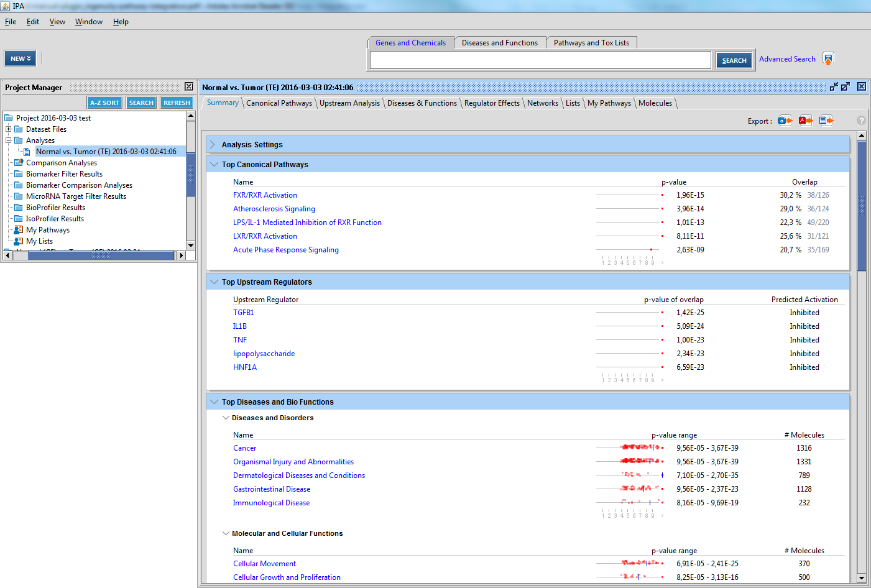This screenshot has height=588, width=871.
Task: Click the REFRESH button in Project Manager
Action: point(177,103)
